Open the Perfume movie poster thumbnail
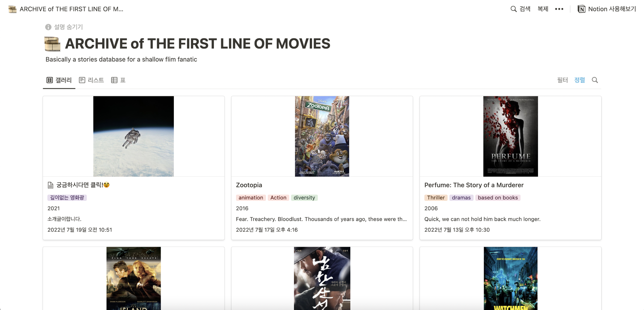This screenshot has height=310, width=644. pyautogui.click(x=510, y=136)
